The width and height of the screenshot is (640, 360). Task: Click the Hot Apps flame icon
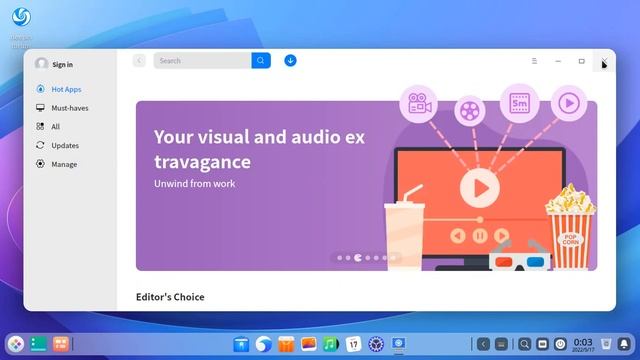tap(40, 89)
